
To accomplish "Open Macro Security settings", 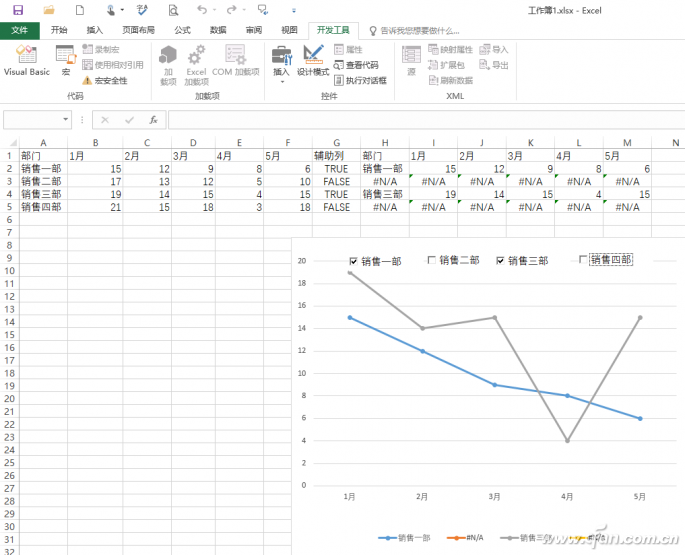I will 105,80.
